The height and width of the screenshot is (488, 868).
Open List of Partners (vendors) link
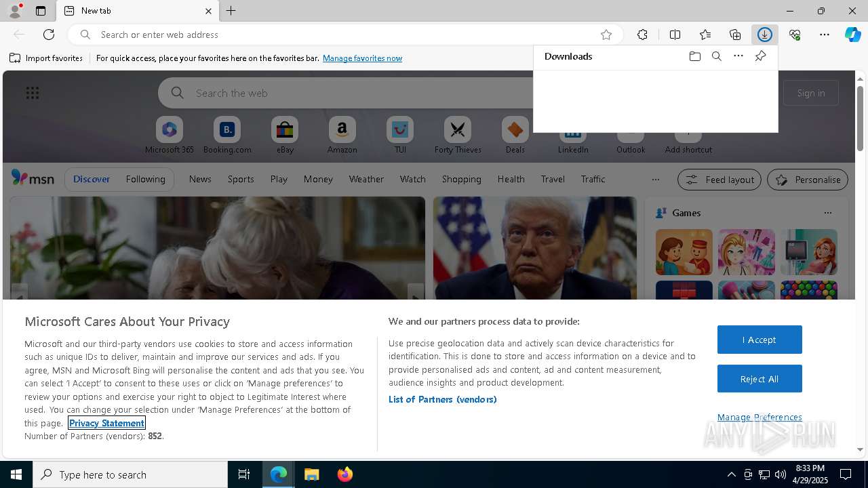443,399
